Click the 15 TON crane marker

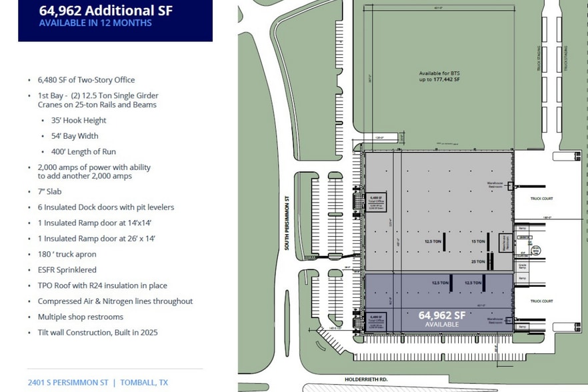tap(478, 241)
